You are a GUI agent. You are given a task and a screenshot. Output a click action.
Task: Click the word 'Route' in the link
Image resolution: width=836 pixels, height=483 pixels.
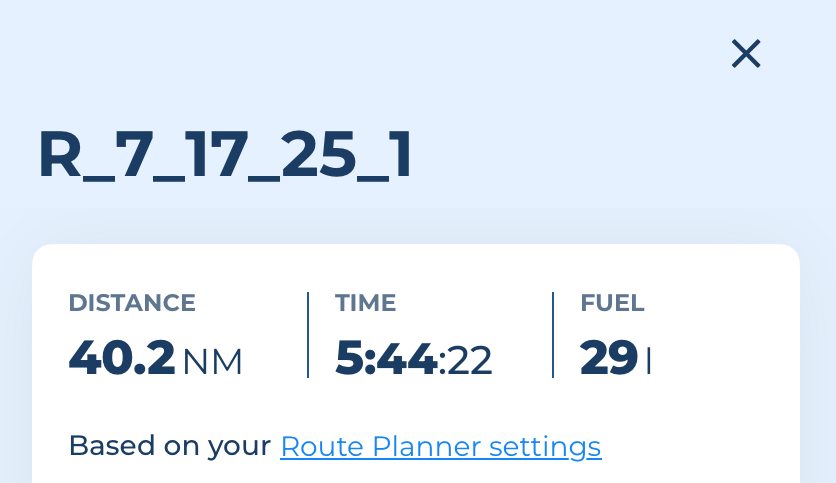[323, 446]
